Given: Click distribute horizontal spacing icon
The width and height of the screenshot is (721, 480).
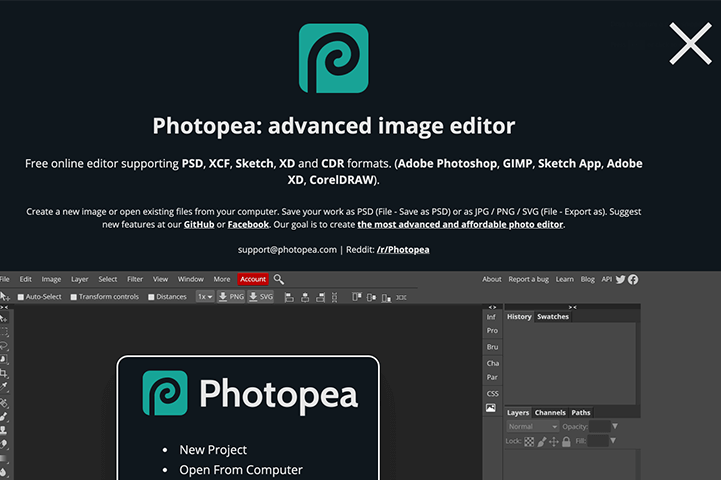Looking at the screenshot, I should pos(401,297).
